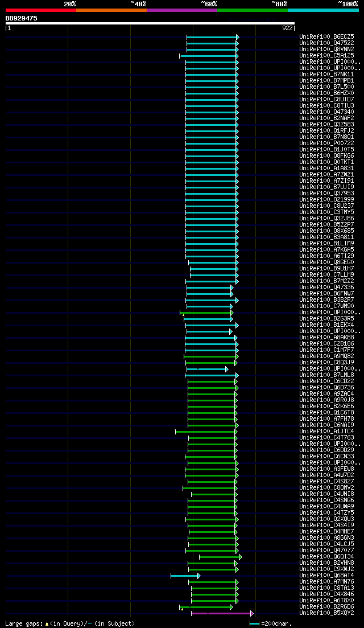Open hit UniRef100_B6ECZ5

point(326,37)
